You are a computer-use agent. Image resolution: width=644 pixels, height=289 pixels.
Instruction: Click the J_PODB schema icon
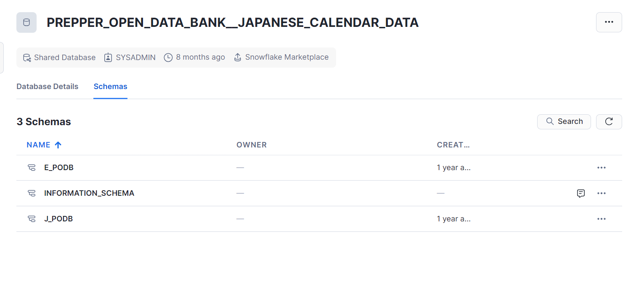[32, 219]
